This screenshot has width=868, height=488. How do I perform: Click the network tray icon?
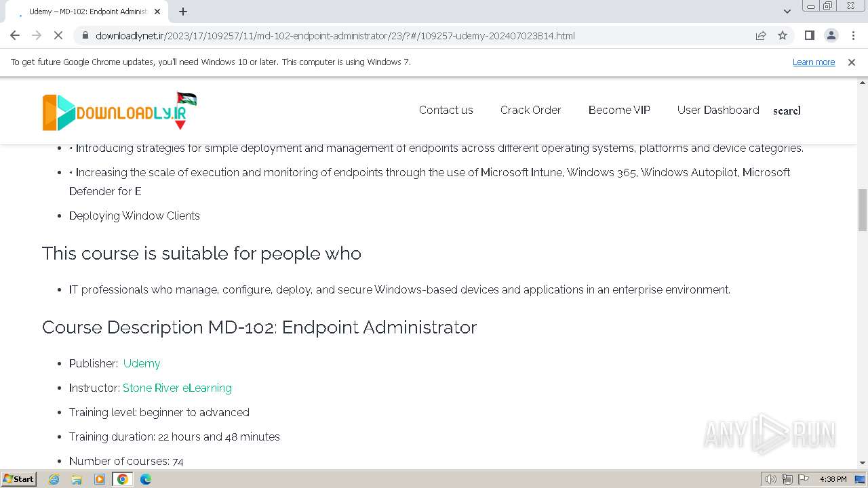(787, 479)
